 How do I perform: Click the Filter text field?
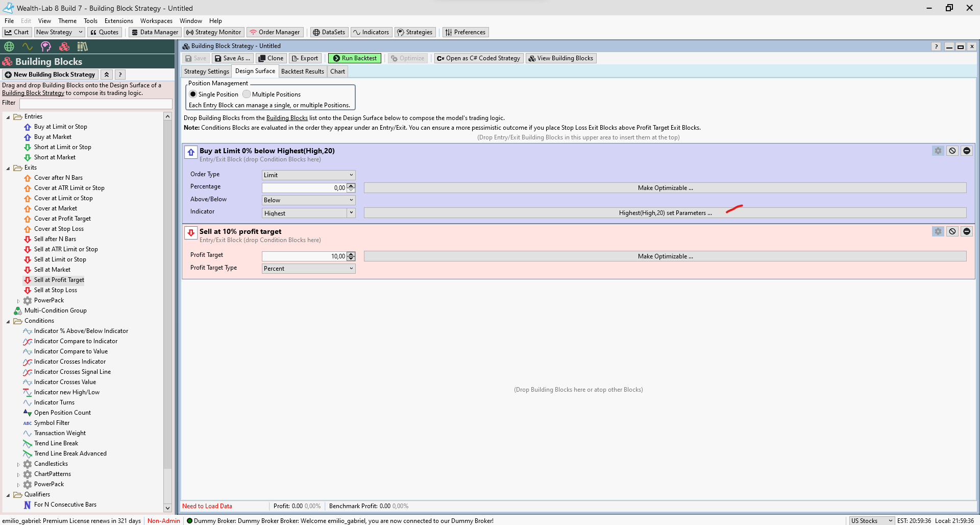pyautogui.click(x=95, y=104)
